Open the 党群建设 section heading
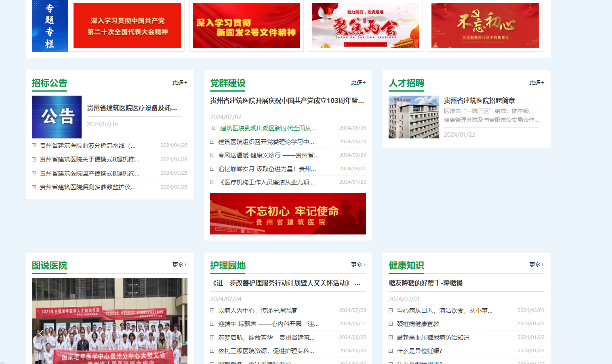The width and height of the screenshot is (612, 364). click(x=228, y=83)
